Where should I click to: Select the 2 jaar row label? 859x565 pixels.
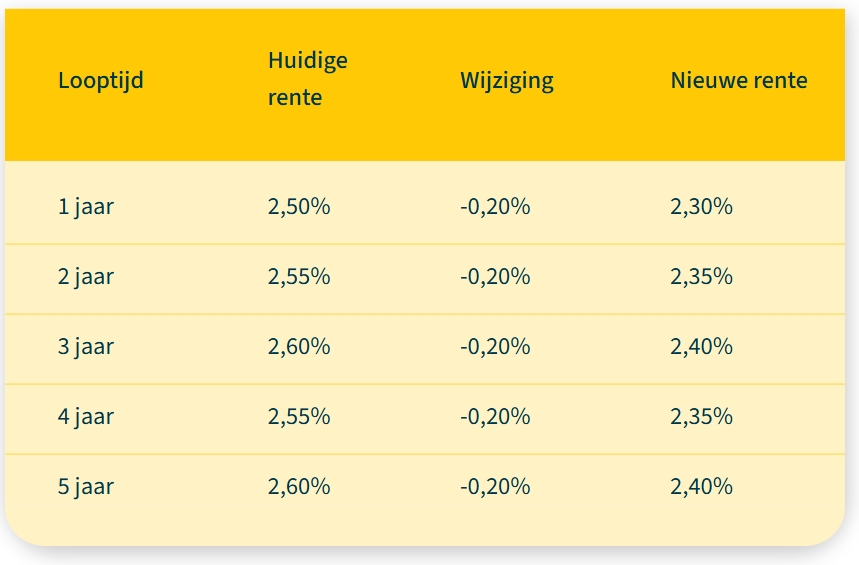click(85, 276)
